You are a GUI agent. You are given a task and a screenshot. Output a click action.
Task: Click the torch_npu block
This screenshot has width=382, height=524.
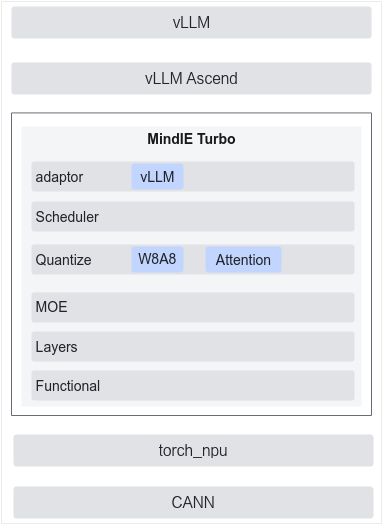pyautogui.click(x=193, y=450)
